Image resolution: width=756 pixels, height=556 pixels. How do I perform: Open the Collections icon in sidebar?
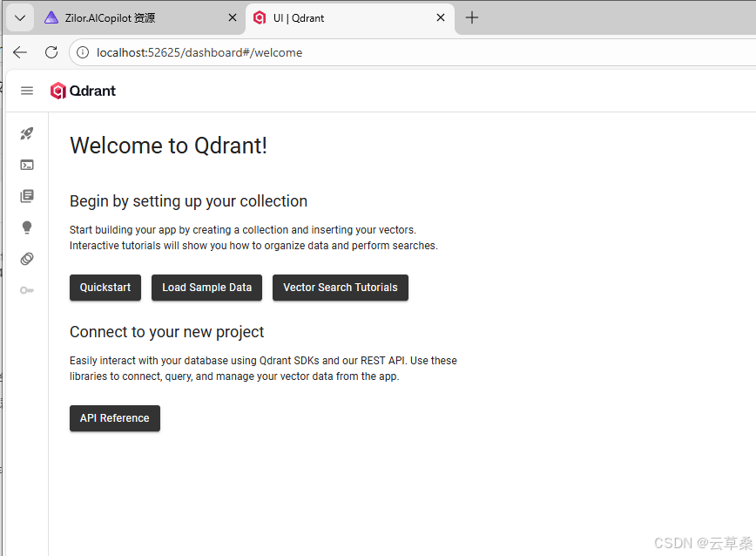[x=27, y=196]
